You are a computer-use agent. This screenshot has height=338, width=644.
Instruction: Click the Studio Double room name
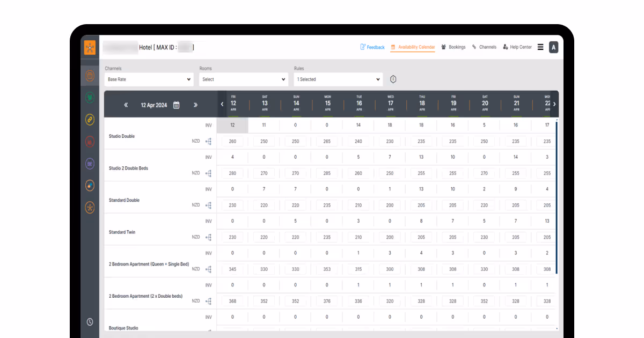[x=122, y=136]
